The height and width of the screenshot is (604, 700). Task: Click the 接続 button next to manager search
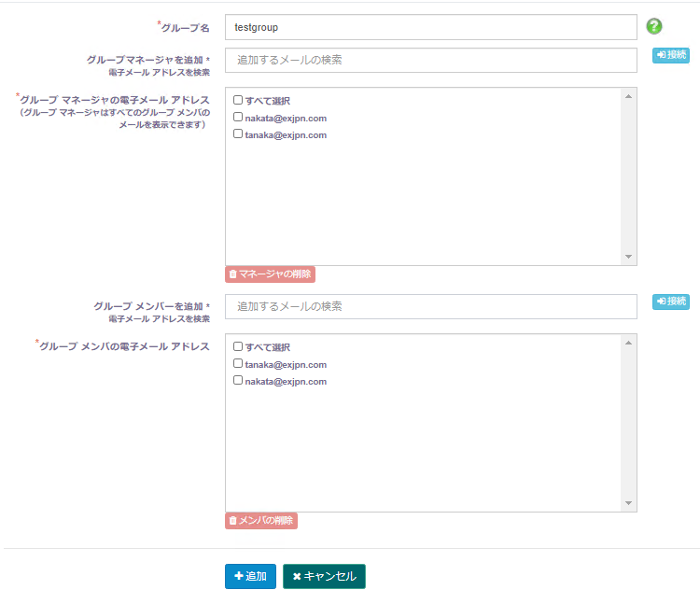[x=670, y=55]
